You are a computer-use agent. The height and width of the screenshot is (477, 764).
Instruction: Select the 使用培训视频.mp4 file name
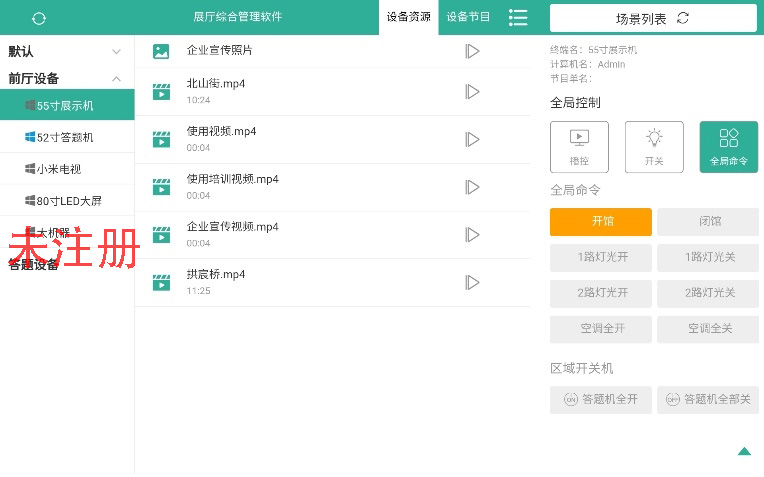232,179
